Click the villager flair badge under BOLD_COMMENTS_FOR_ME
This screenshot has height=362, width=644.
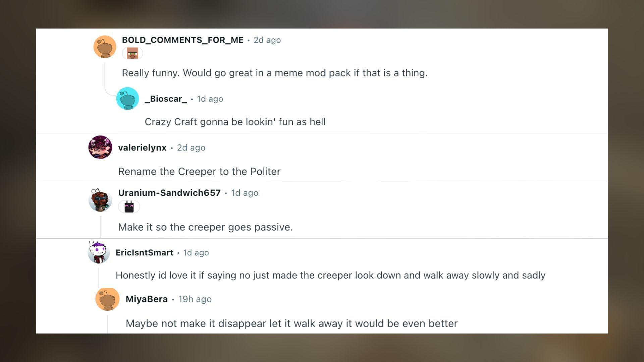pyautogui.click(x=132, y=53)
